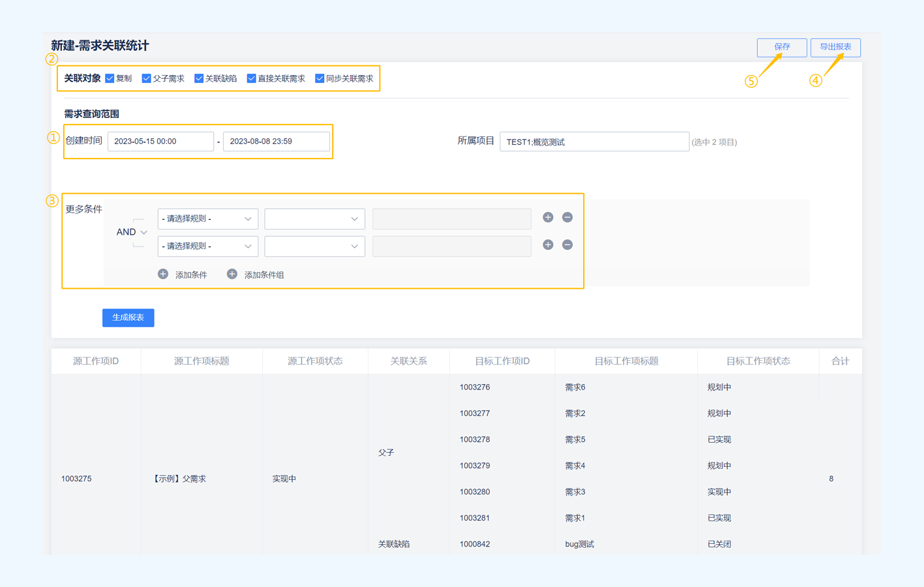The height and width of the screenshot is (587, 924).
Task: Click the 目标工作项ID column header
Action: click(502, 361)
